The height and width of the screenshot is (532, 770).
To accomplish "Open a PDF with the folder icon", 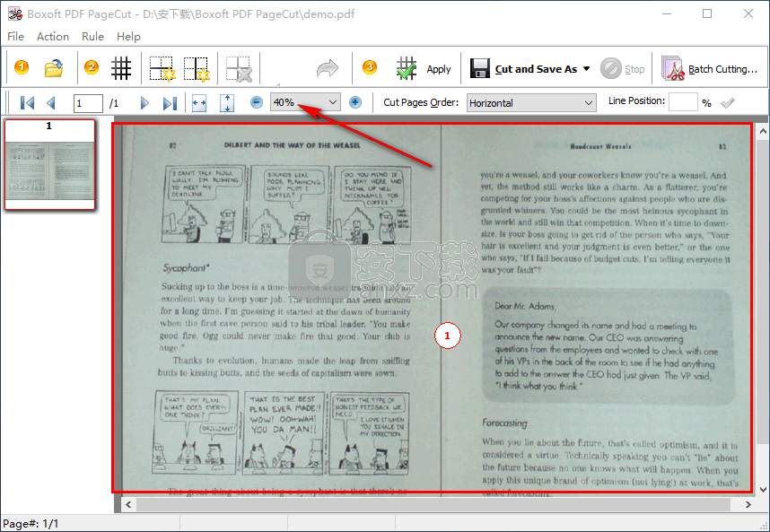I will (54, 68).
